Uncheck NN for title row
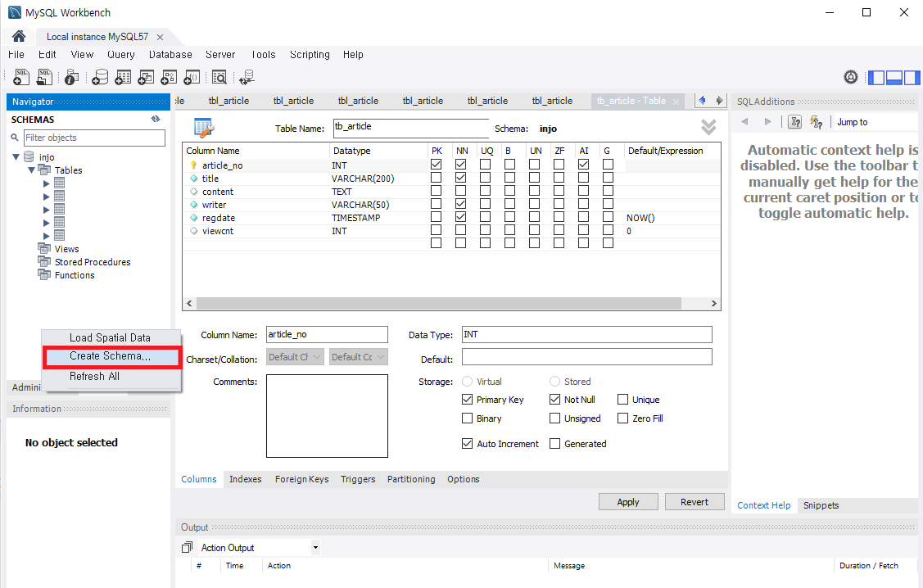The width and height of the screenshot is (923, 588). pos(461,178)
